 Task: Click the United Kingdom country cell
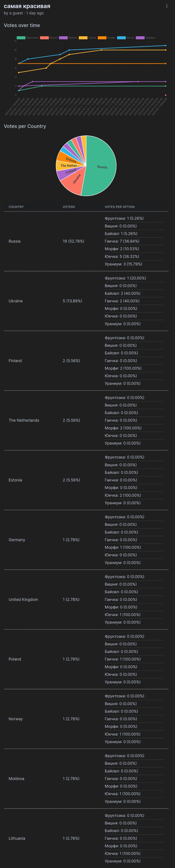click(x=23, y=600)
